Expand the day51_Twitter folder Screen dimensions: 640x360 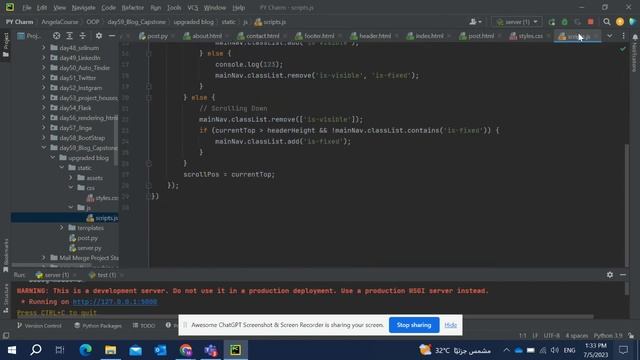point(44,78)
